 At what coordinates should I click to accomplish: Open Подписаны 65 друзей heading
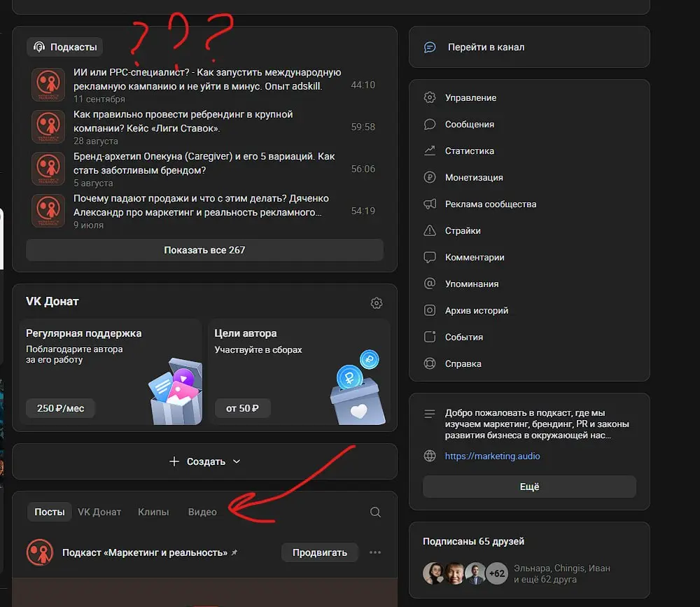[473, 541]
